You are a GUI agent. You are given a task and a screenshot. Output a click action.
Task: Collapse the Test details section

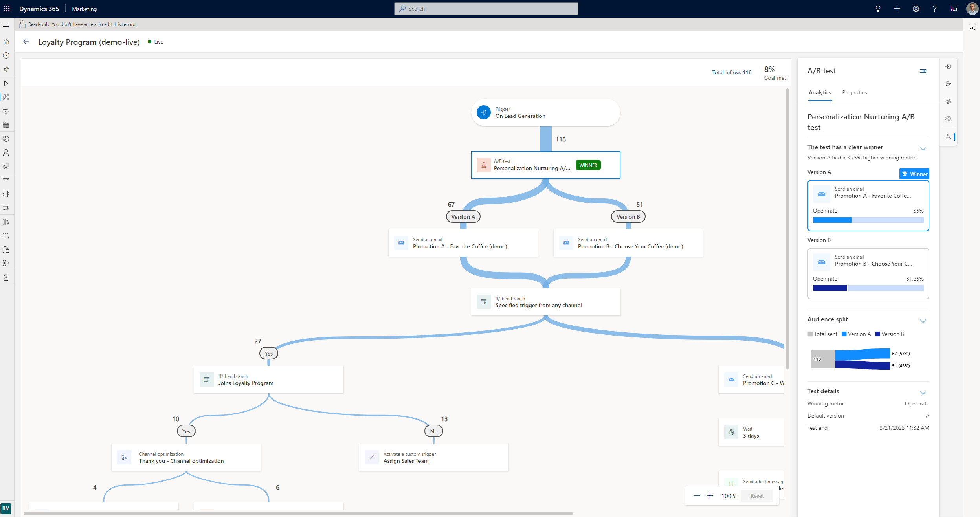pos(923,393)
